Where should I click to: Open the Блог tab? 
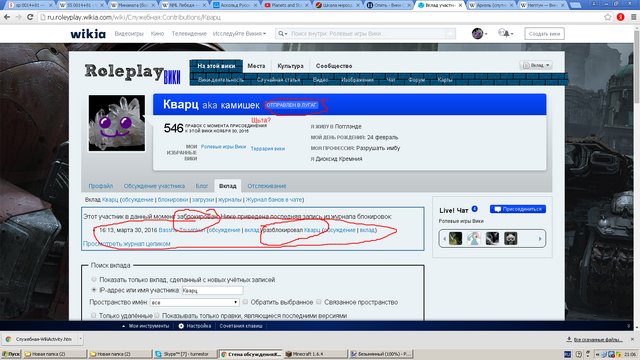click(202, 186)
